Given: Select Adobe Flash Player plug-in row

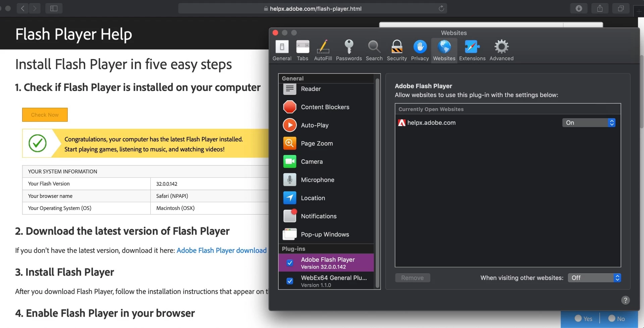Looking at the screenshot, I should pos(326,263).
